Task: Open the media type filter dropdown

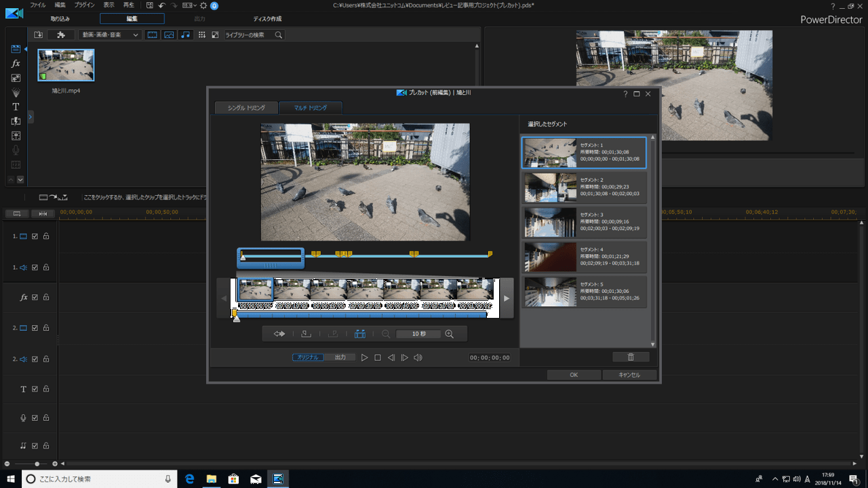Action: coord(109,35)
